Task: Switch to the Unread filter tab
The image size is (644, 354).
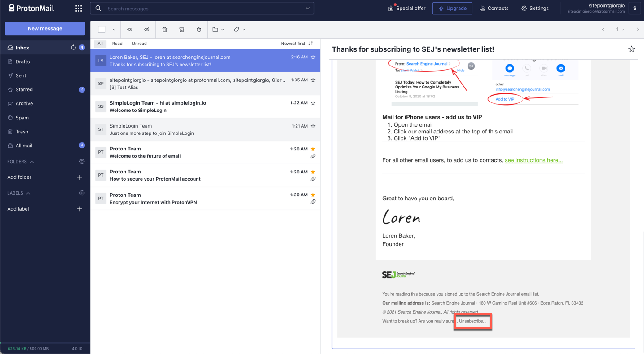Action: tap(139, 44)
